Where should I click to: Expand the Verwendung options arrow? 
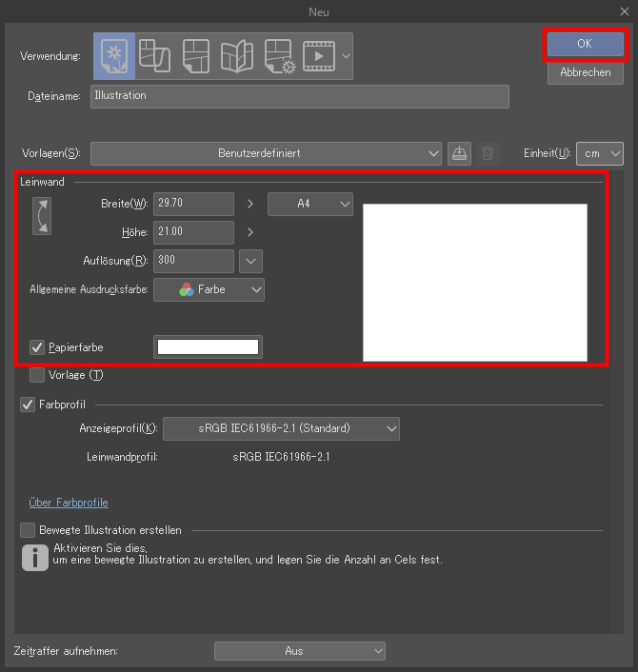[x=346, y=56]
